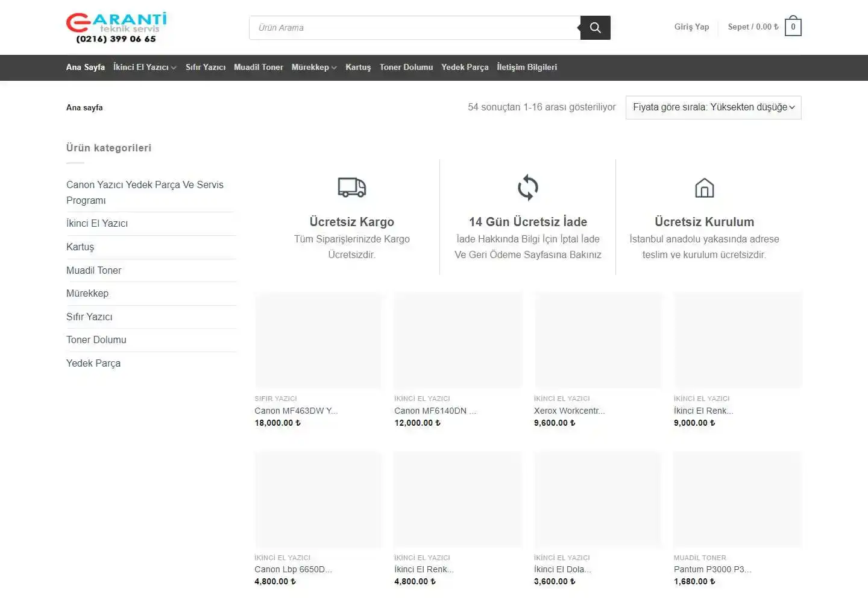Screen dimensions: 868x603
Task: Click the Canon Lbp 6650D... product title
Action: (293, 569)
